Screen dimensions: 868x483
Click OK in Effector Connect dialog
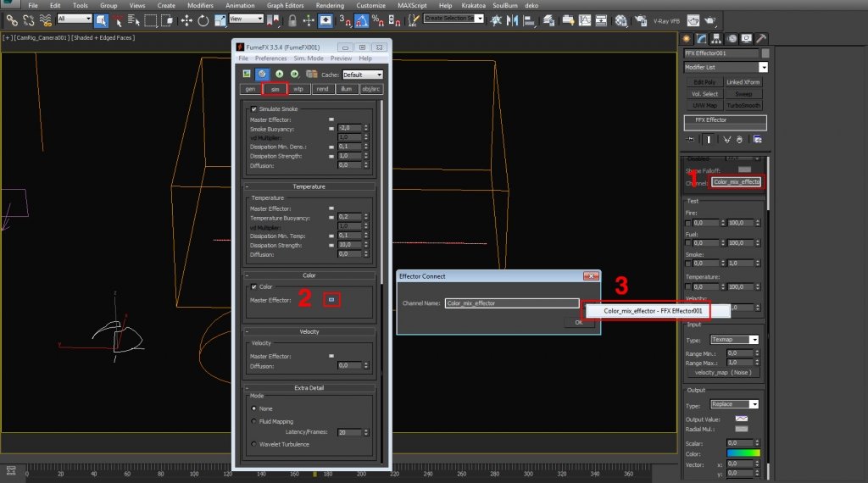(578, 322)
